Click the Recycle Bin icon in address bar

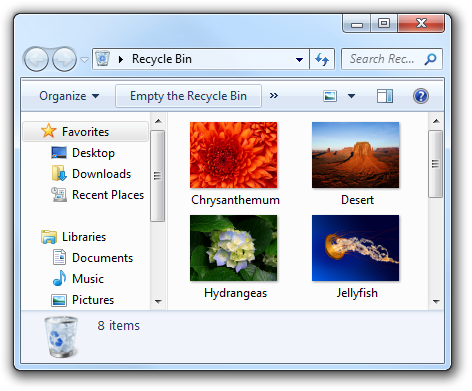[x=103, y=59]
